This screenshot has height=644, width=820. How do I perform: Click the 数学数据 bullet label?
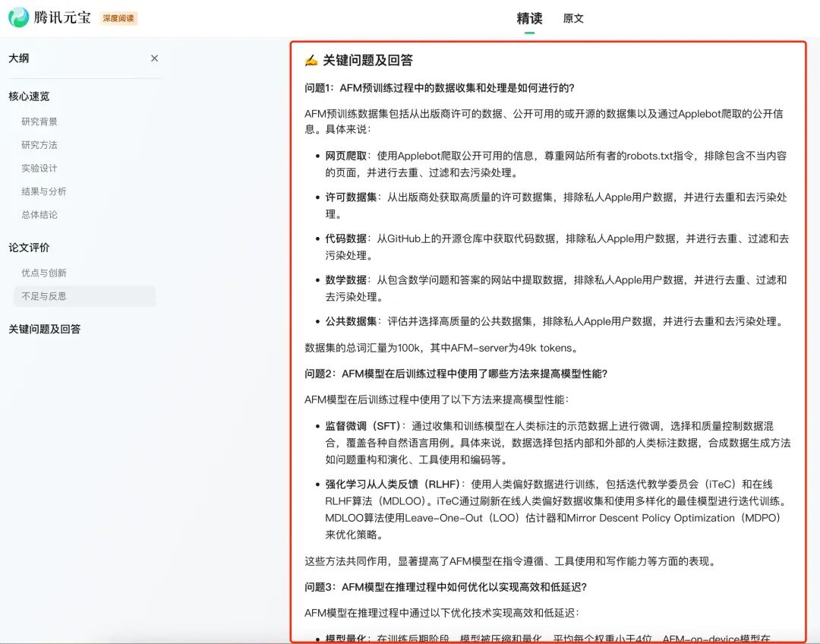point(345,280)
